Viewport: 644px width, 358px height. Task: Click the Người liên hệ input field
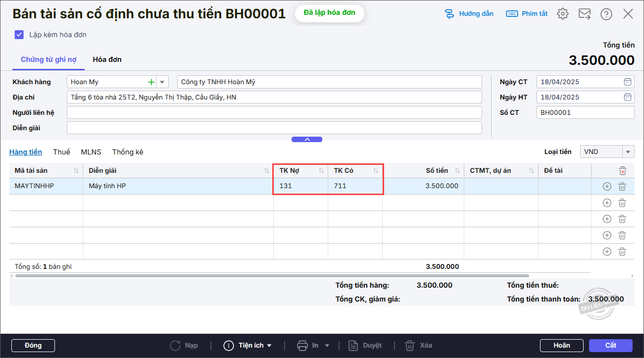tap(274, 112)
